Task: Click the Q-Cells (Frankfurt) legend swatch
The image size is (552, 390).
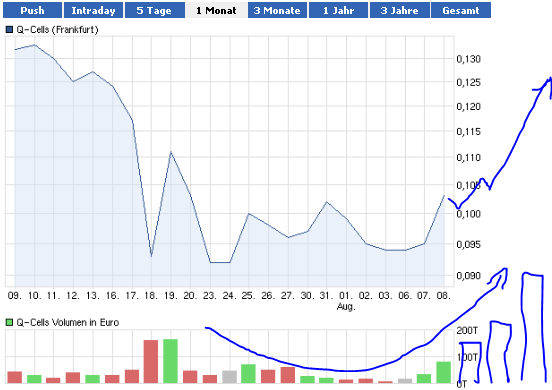Action: click(x=10, y=30)
